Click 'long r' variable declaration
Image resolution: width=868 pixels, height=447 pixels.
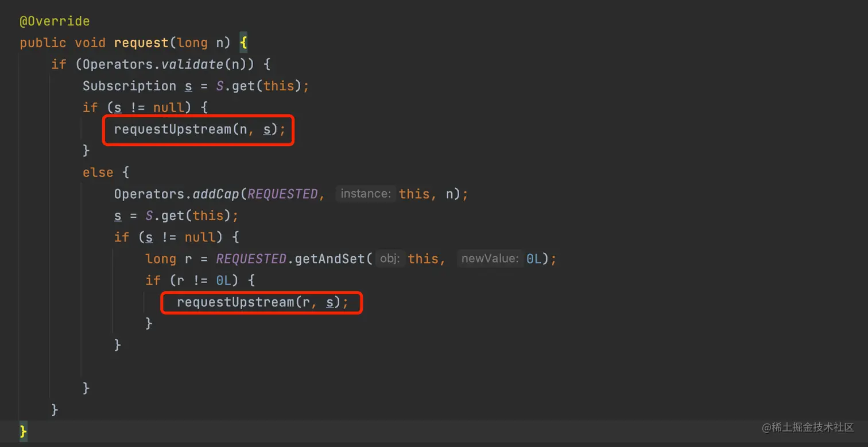[x=168, y=259]
